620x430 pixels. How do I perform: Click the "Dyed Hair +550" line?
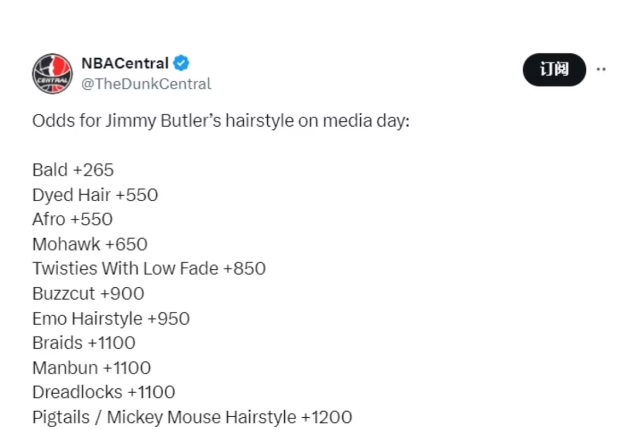(95, 195)
